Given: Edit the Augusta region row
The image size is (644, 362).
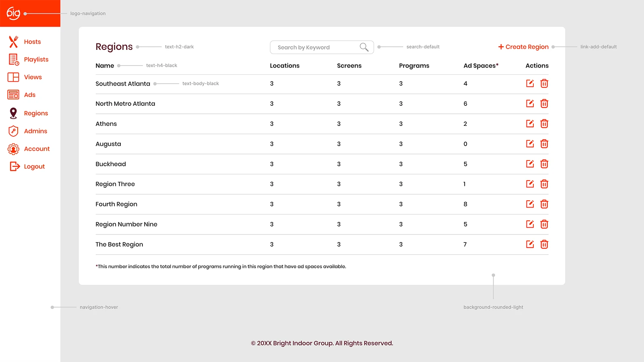Looking at the screenshot, I should 530,144.
